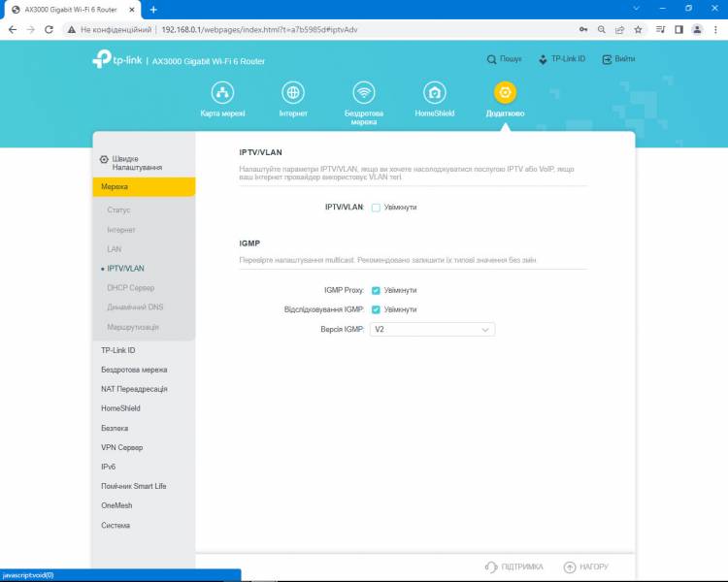The width and height of the screenshot is (728, 582).
Task: Select the AX3000 Gigabit Wi-Fi 6 Router tab
Action: [x=71, y=10]
